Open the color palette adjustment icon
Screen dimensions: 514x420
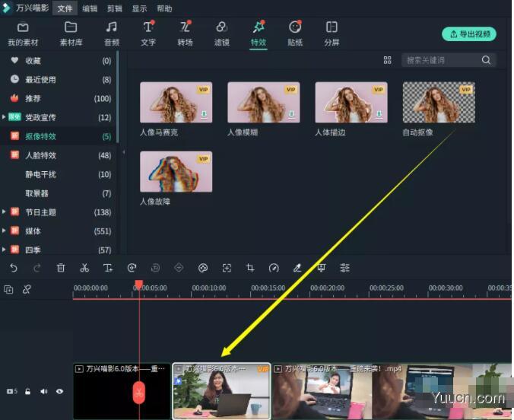pyautogui.click(x=203, y=268)
